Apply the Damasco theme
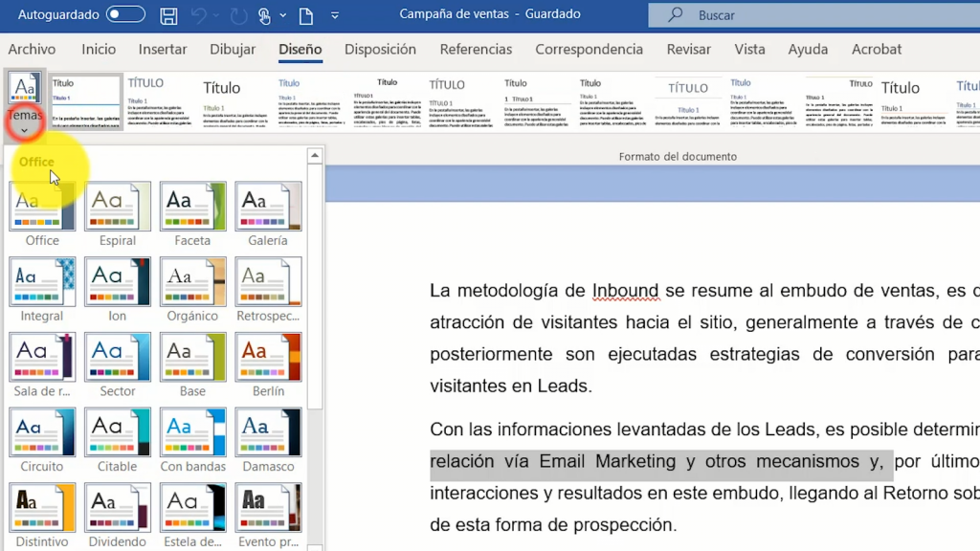Screen dimensions: 980x551 point(268,440)
